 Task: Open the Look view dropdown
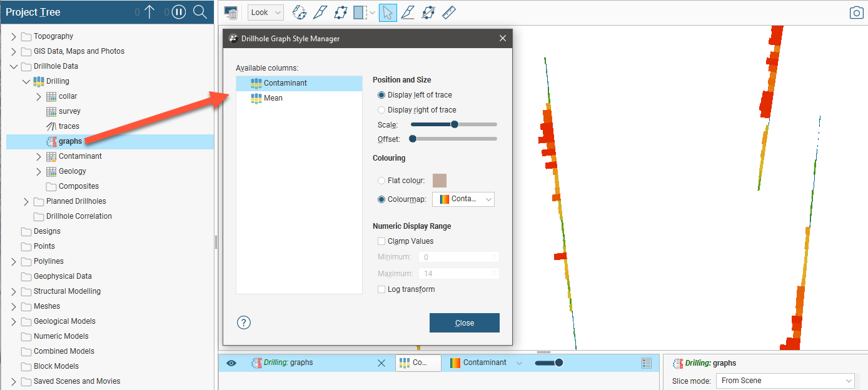(x=266, y=12)
